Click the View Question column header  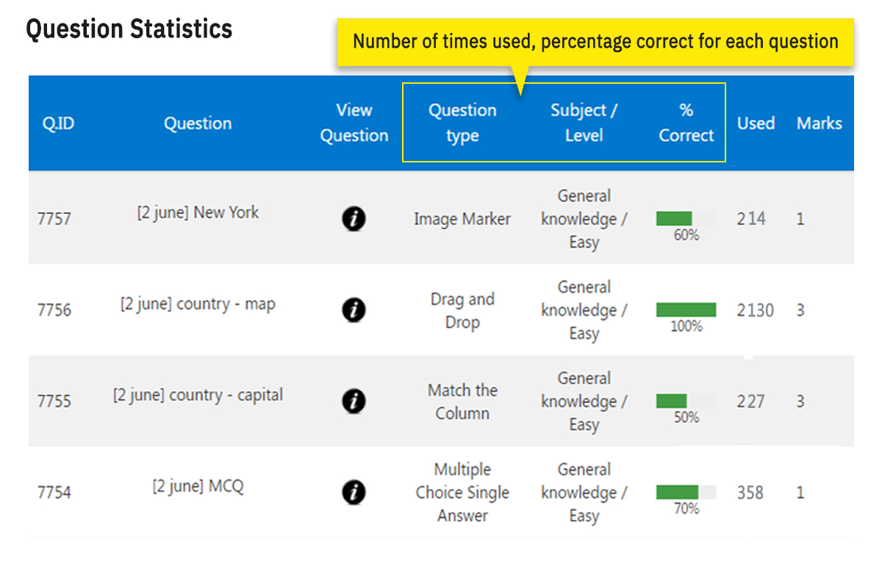coord(354,123)
